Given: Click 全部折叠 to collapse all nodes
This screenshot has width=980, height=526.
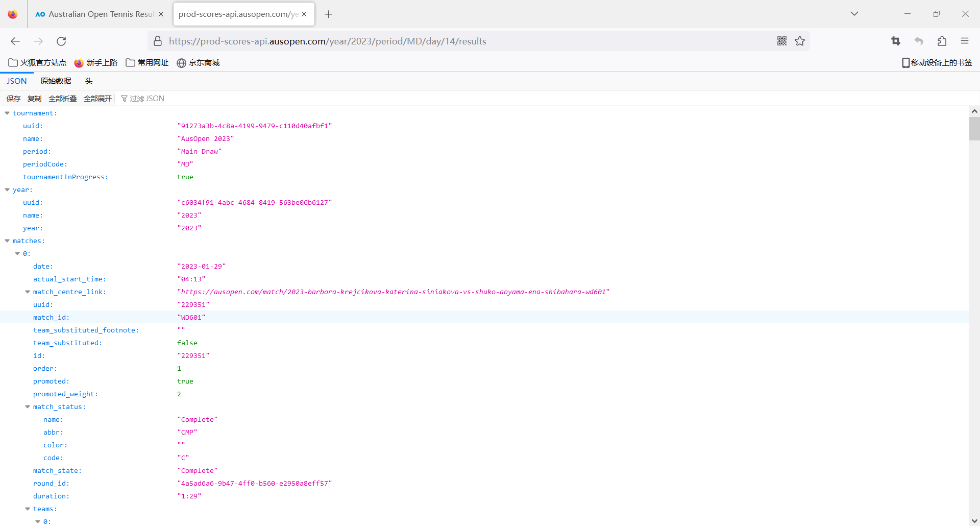Looking at the screenshot, I should pos(63,99).
